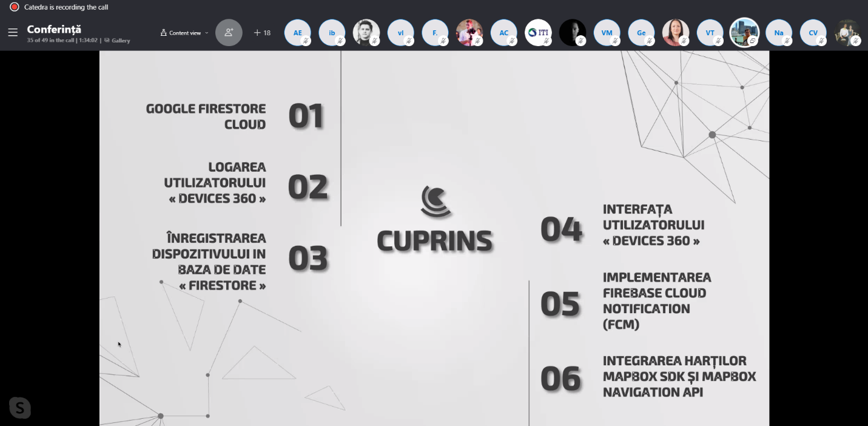Click 'IMPLEMENTAREA FIREBASE CLOUD NOTIFICATION' text

click(x=657, y=300)
